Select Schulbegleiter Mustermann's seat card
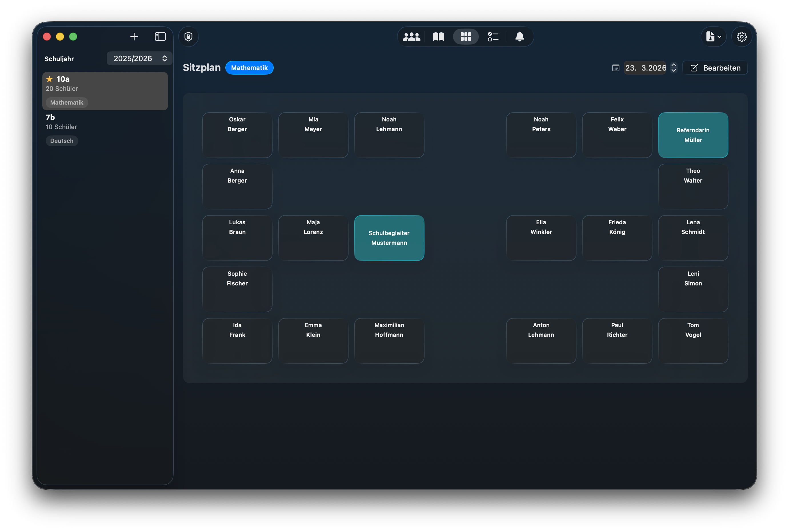 (389, 237)
